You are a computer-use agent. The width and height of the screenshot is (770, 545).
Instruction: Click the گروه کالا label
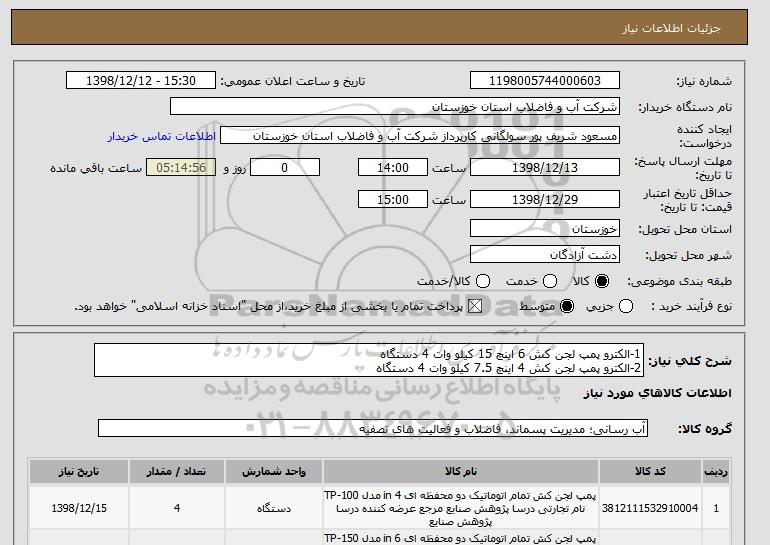click(705, 429)
